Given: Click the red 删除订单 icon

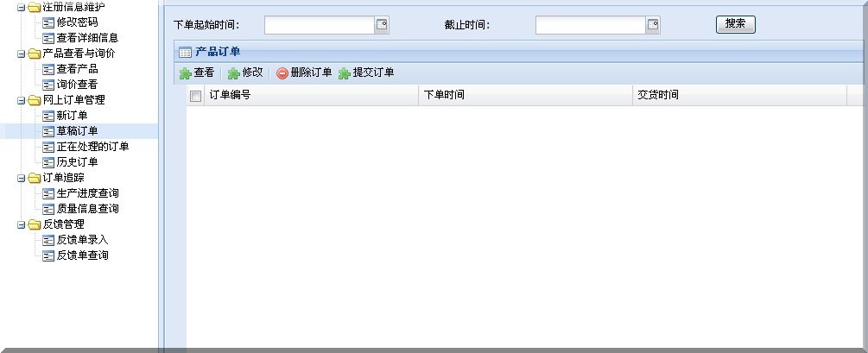Looking at the screenshot, I should [282, 73].
